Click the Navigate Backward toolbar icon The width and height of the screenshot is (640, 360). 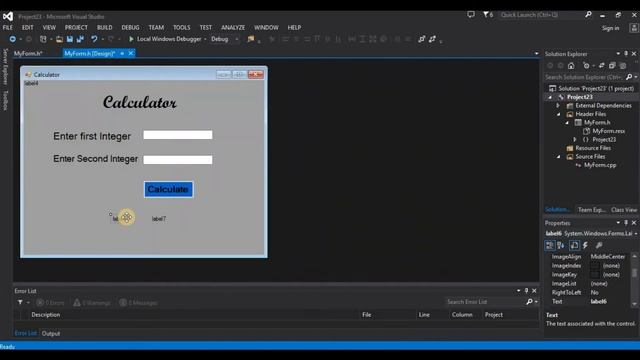tap(13, 39)
